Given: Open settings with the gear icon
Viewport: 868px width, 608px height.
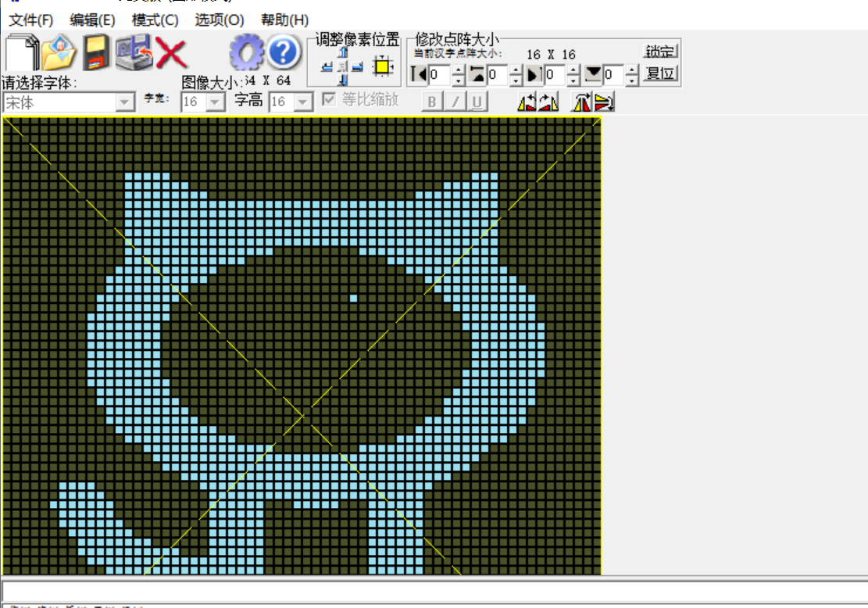Looking at the screenshot, I should (x=246, y=52).
